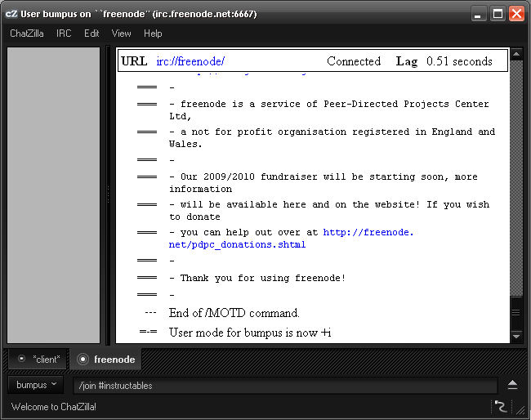Toggle multiline input with the up-arrow icon
Screen dimensions: 531x420
[512, 385]
